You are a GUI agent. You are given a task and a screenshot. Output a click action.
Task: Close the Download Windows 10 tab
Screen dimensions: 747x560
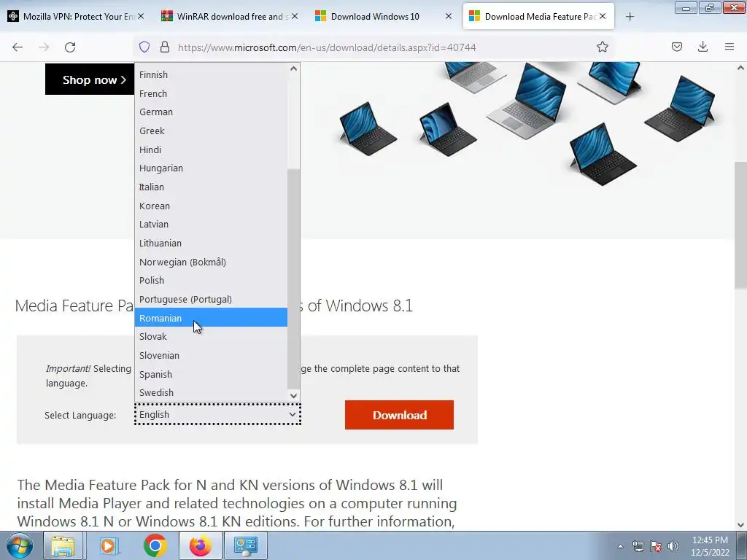tap(449, 16)
